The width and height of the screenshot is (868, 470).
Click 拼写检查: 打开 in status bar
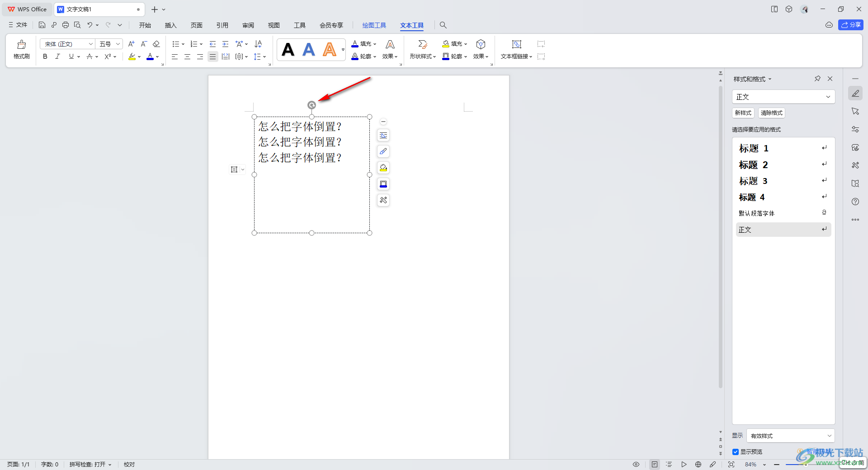[x=90, y=465]
